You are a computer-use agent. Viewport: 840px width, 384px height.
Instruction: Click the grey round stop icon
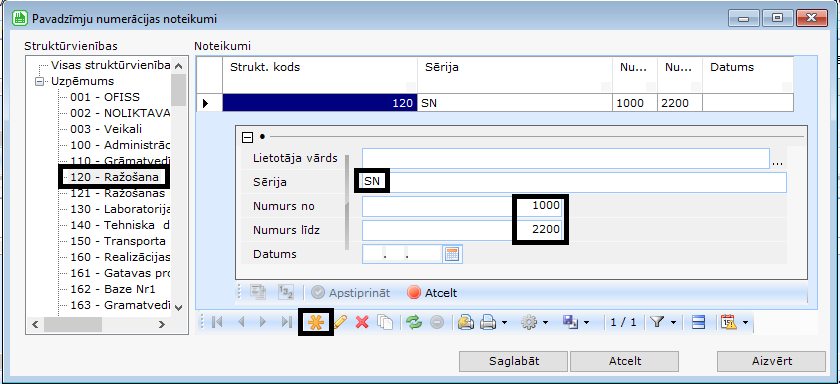437,322
